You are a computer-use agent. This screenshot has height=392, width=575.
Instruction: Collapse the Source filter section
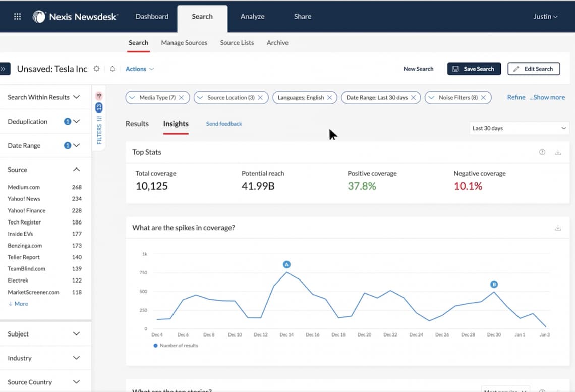pos(77,170)
